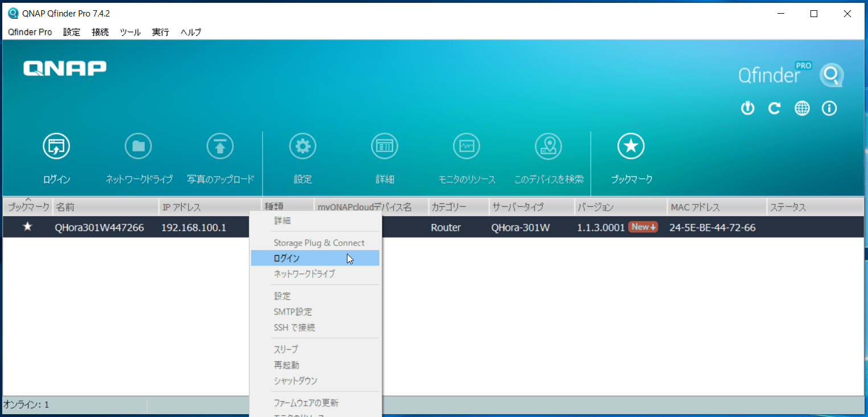Click the globe language icon in the header
868x417 pixels.
[802, 108]
